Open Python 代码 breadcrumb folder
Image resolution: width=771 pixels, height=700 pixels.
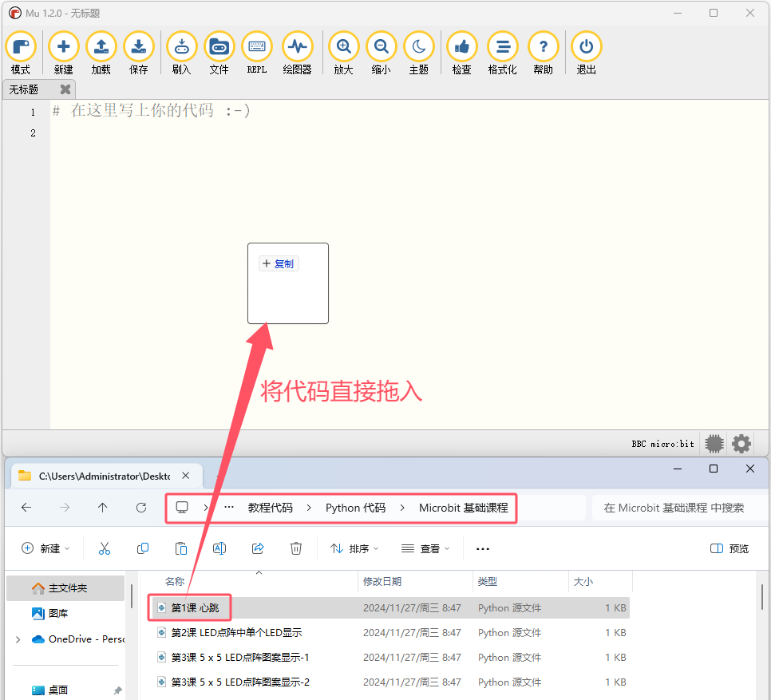(355, 508)
